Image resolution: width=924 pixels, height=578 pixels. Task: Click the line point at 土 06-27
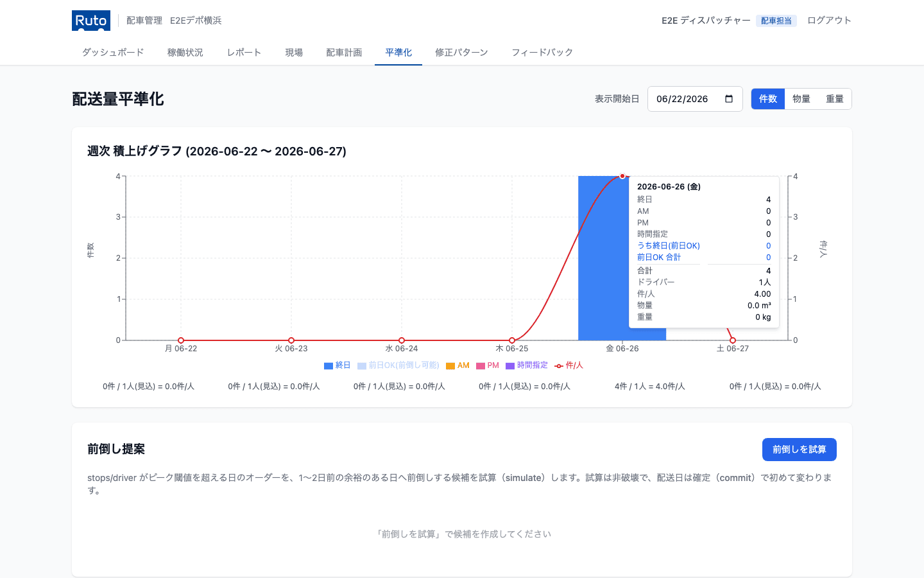(733, 340)
